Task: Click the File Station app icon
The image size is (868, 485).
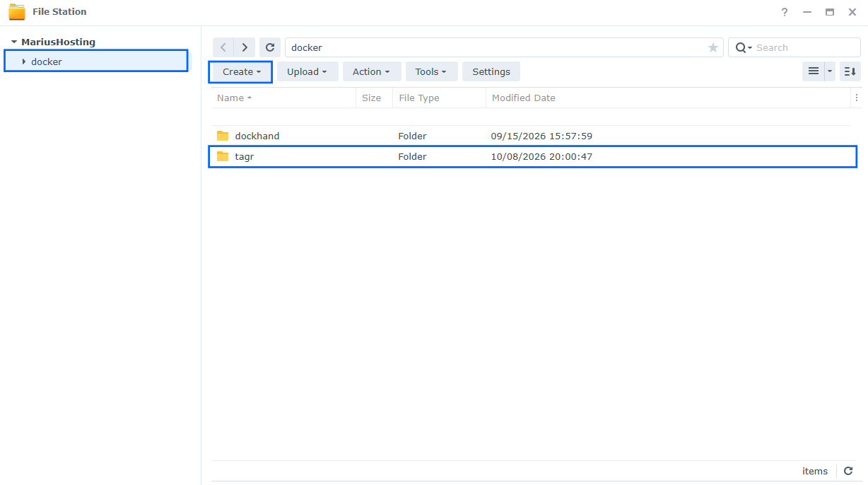Action: (x=17, y=12)
